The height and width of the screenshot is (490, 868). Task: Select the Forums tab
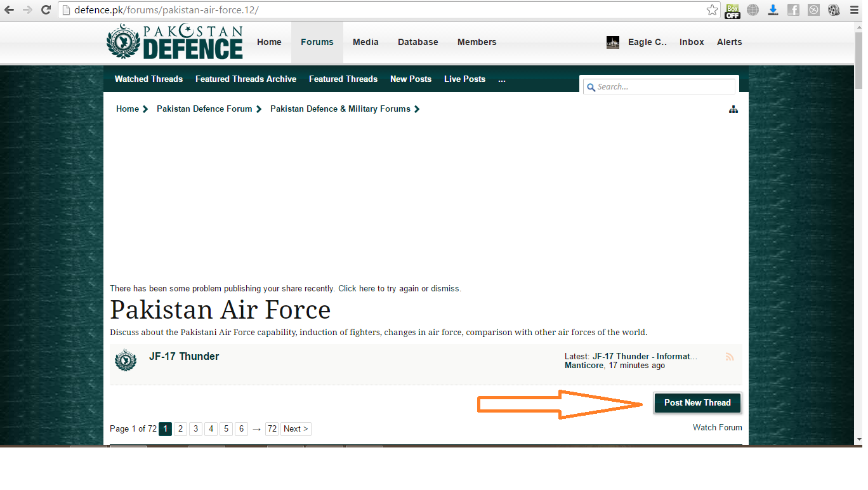pos(317,42)
